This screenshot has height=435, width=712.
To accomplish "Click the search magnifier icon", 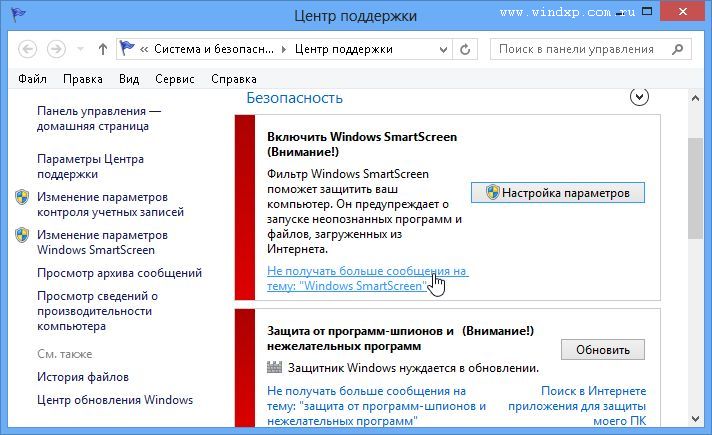I will pos(677,49).
